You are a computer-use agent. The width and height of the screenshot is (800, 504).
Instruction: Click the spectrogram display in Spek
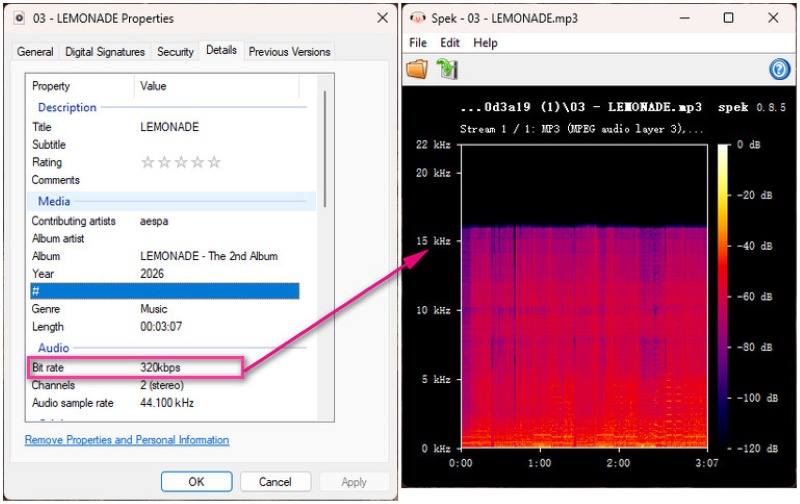pyautogui.click(x=584, y=296)
